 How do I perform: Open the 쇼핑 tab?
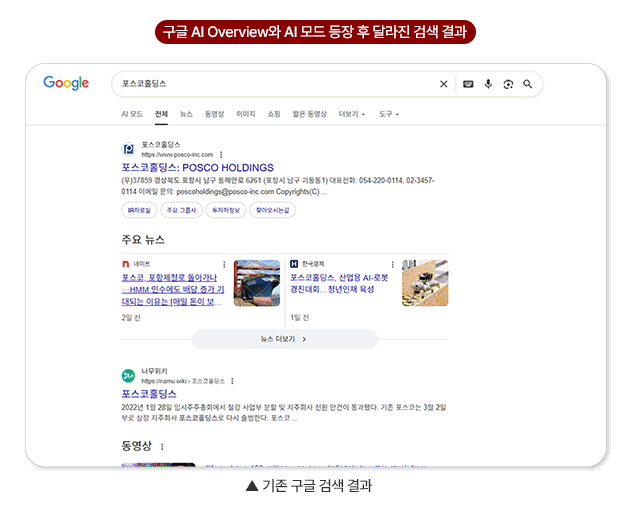[x=274, y=114]
